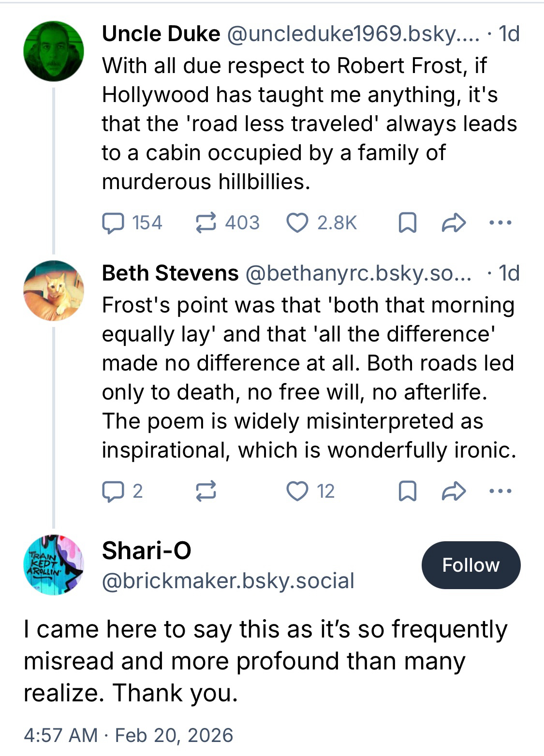The width and height of the screenshot is (544, 756).
Task: Follow Shari-O
Action: tap(470, 565)
